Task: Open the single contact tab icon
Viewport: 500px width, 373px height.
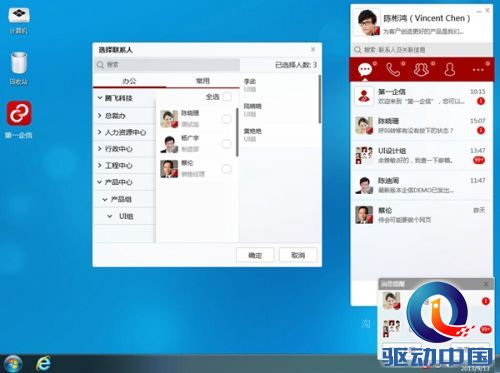Action: point(450,69)
